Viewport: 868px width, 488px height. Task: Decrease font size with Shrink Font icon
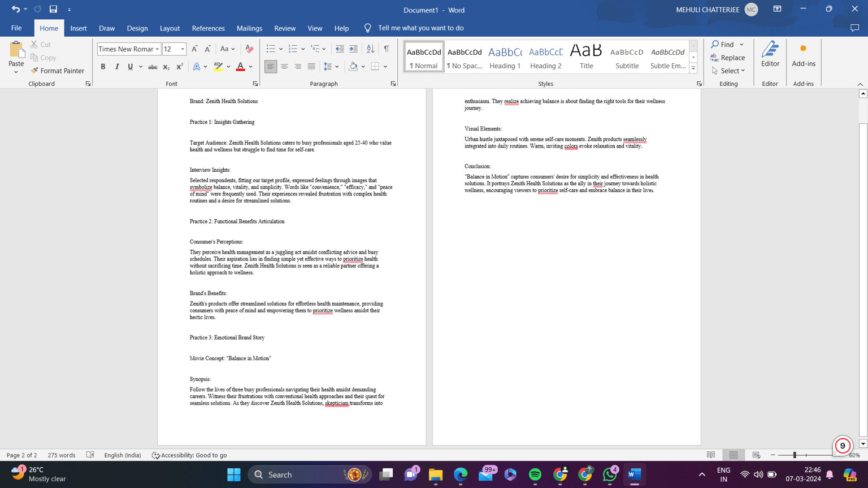(207, 49)
